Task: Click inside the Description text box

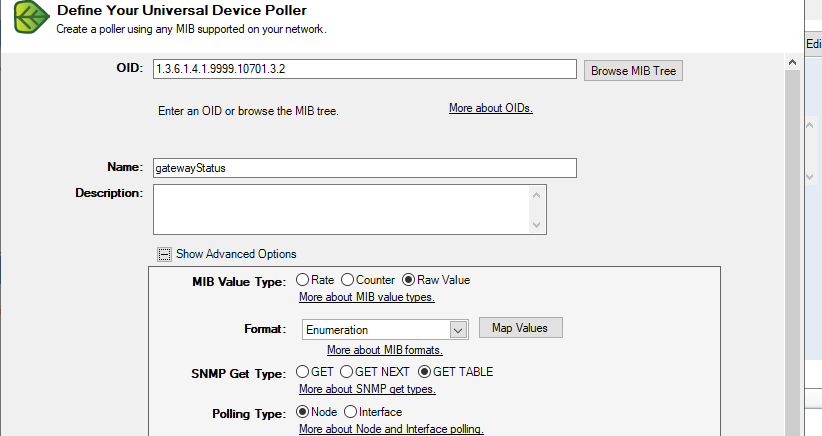Action: 342,209
